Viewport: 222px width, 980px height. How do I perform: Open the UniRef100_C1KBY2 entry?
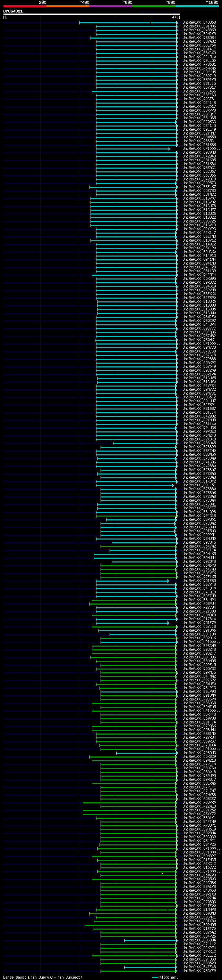199,481
